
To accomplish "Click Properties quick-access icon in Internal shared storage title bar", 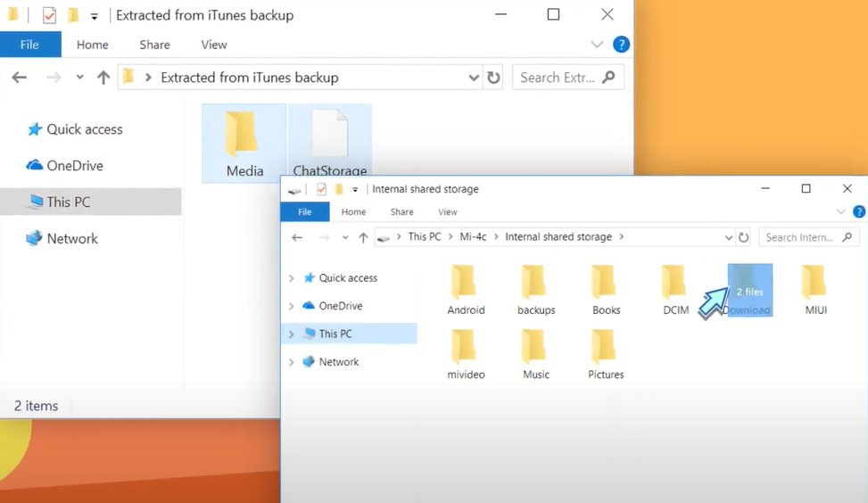I will click(x=321, y=189).
